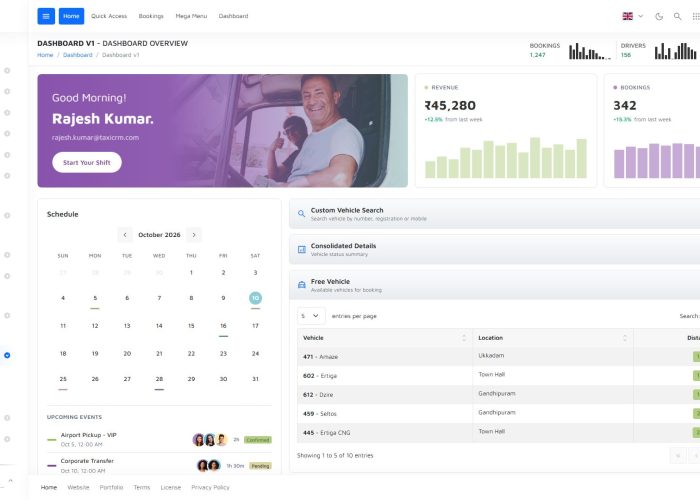The image size is (700, 500).
Task: Click the header Bookings sparkline chart
Action: tap(590, 51)
